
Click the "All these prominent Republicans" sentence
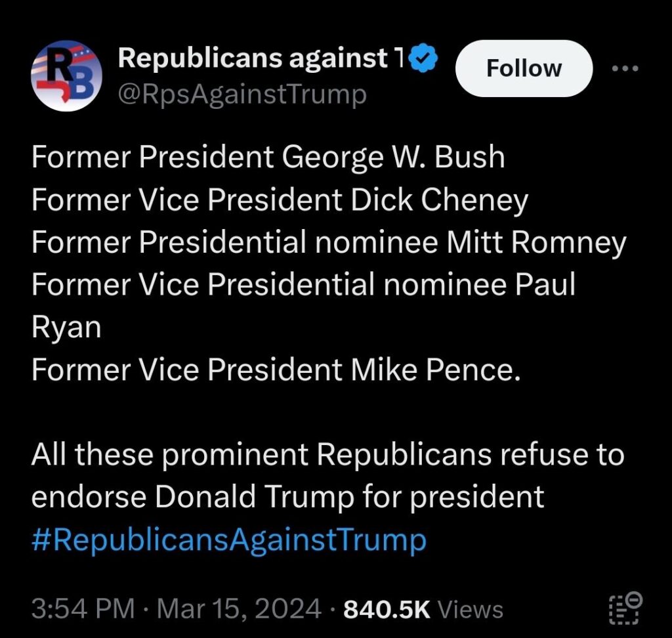point(327,454)
